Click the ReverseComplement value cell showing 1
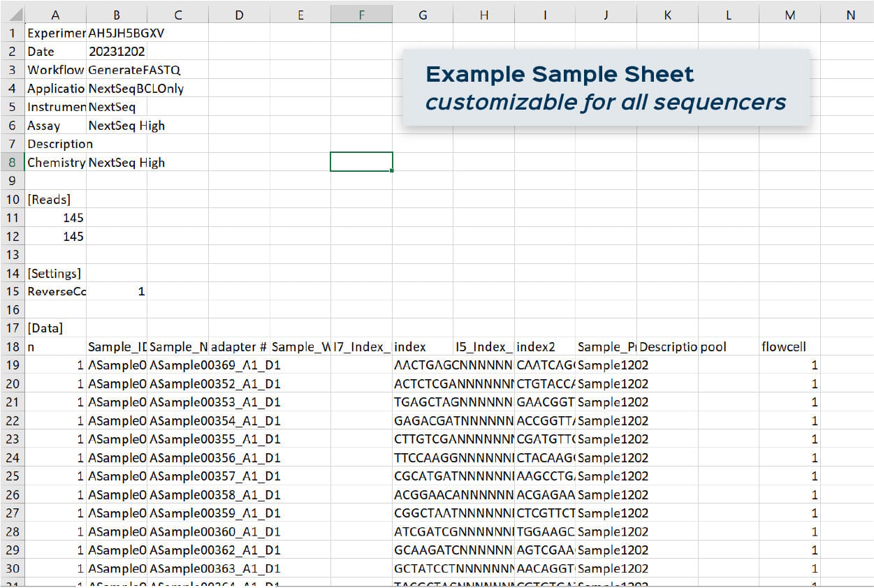This screenshot has height=588, width=874. (x=116, y=291)
